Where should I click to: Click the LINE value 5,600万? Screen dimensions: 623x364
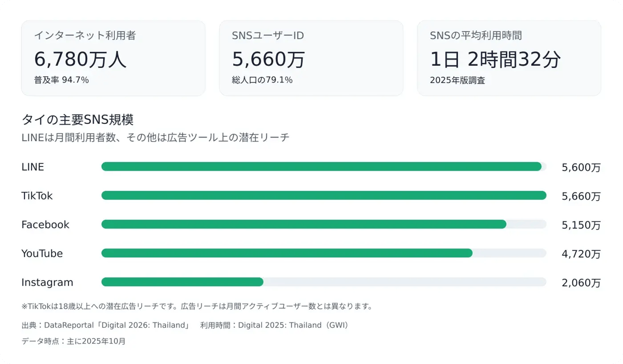coord(581,167)
